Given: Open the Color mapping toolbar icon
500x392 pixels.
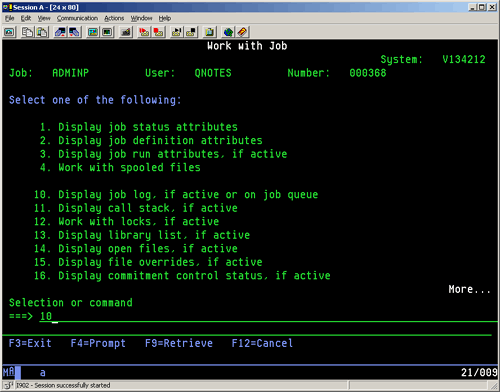Looking at the screenshot, I should tap(107, 32).
